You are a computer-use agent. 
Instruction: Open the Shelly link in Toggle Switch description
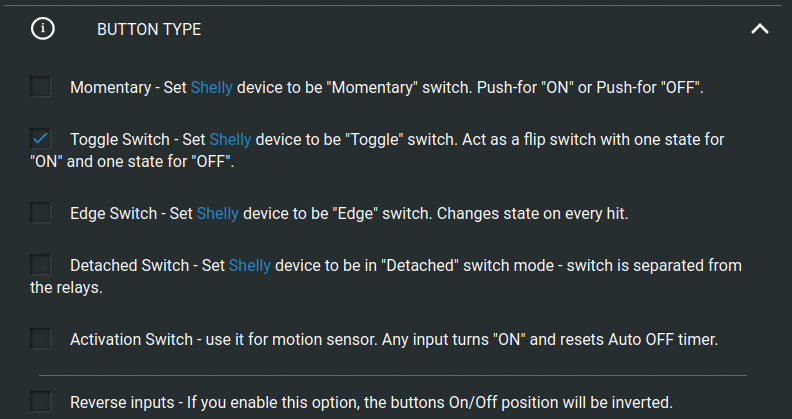point(230,139)
